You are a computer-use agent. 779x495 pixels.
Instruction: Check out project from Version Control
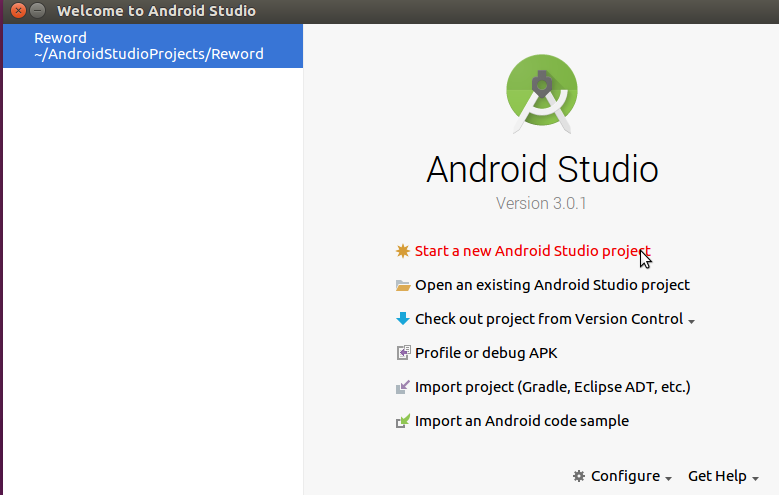click(x=549, y=319)
